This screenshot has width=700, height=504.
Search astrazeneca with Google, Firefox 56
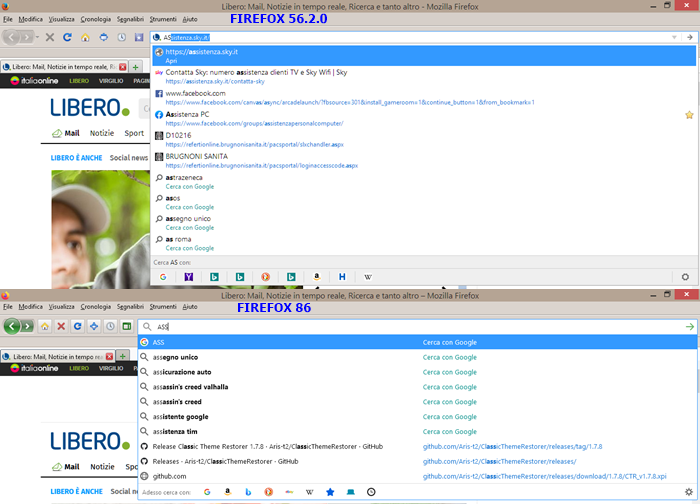coord(424,181)
